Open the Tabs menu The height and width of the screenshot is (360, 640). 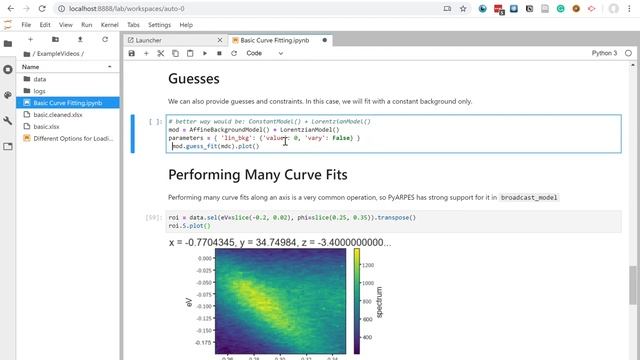pyautogui.click(x=133, y=25)
